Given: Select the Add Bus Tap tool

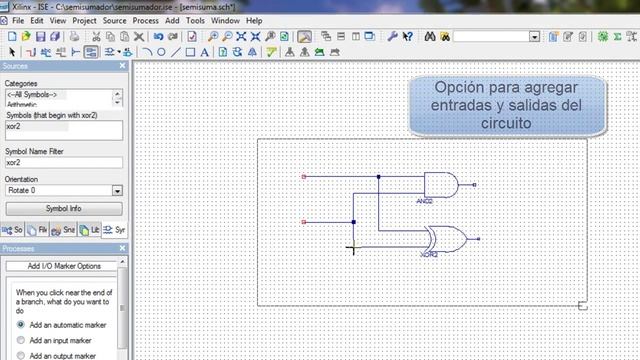Looking at the screenshot, I should pyautogui.click(x=76, y=52).
